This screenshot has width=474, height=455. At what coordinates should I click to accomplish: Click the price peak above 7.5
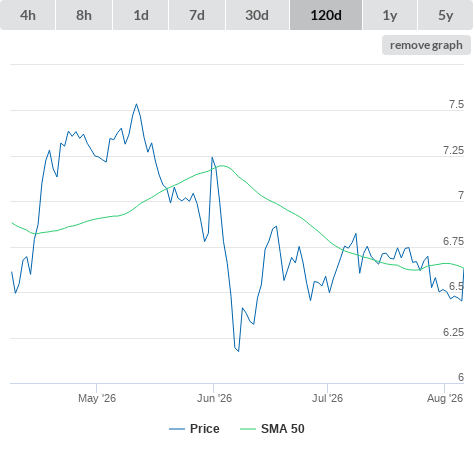(x=136, y=104)
